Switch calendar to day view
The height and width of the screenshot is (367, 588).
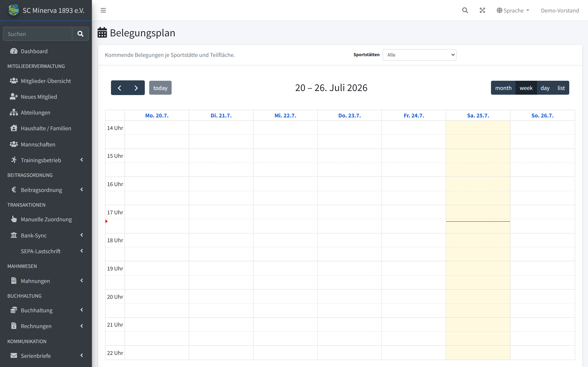pyautogui.click(x=545, y=88)
